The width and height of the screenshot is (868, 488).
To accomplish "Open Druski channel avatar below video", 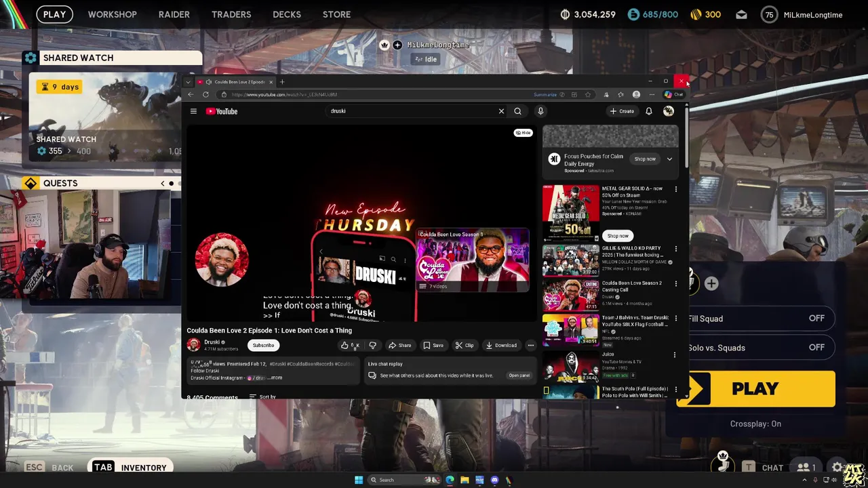I will point(193,345).
